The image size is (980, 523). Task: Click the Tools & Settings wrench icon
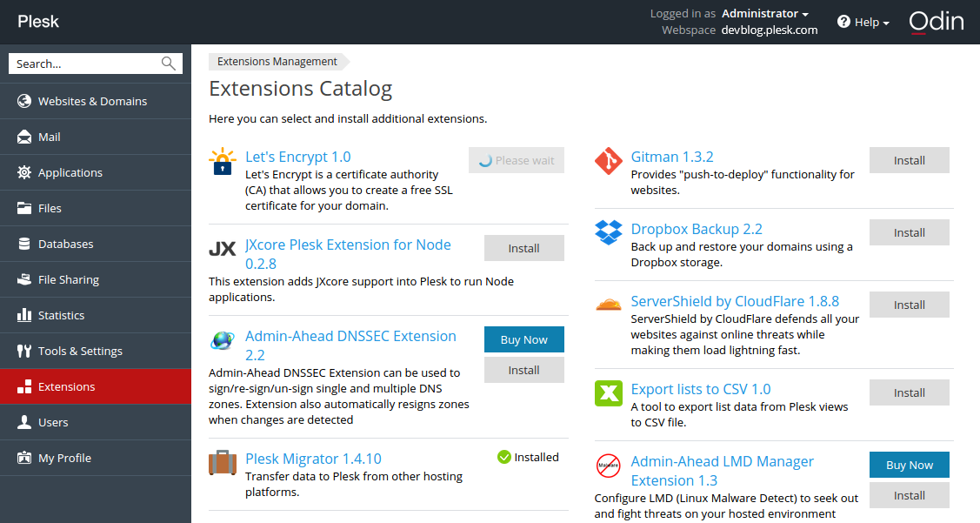[24, 351]
